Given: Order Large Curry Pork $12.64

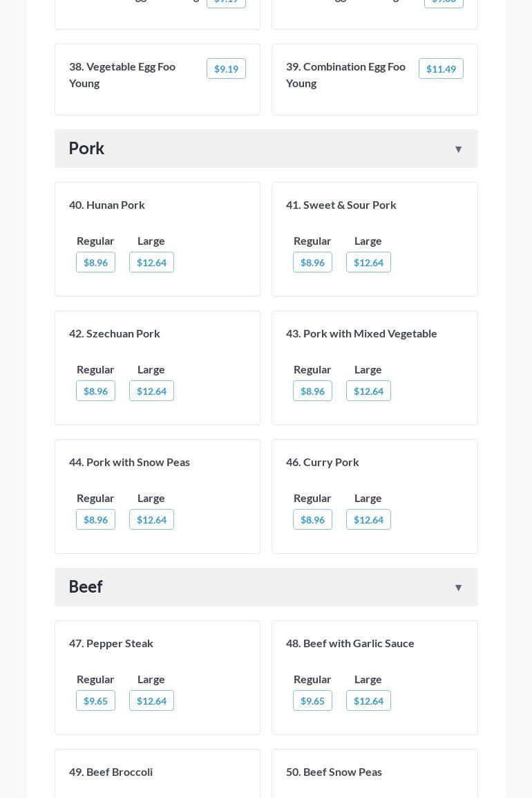Looking at the screenshot, I should click(368, 520).
